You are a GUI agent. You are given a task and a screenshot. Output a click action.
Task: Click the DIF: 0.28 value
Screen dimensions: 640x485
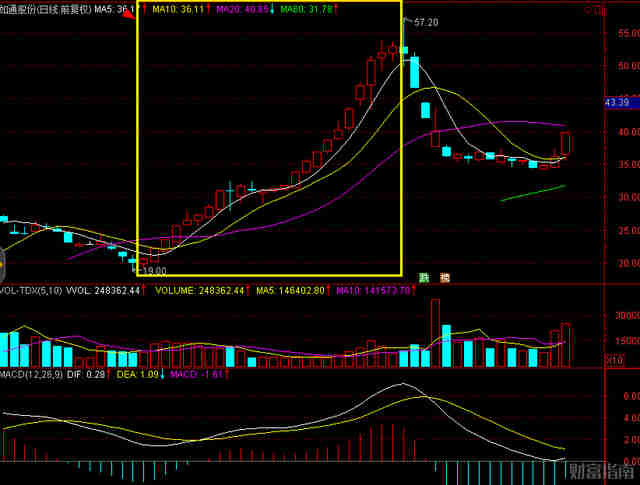point(86,374)
